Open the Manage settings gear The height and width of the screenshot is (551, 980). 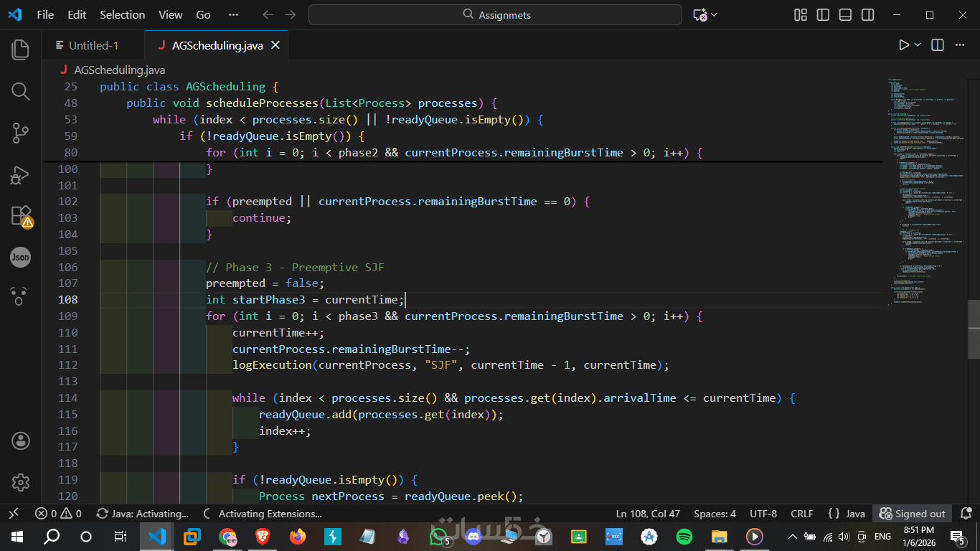[x=20, y=482]
